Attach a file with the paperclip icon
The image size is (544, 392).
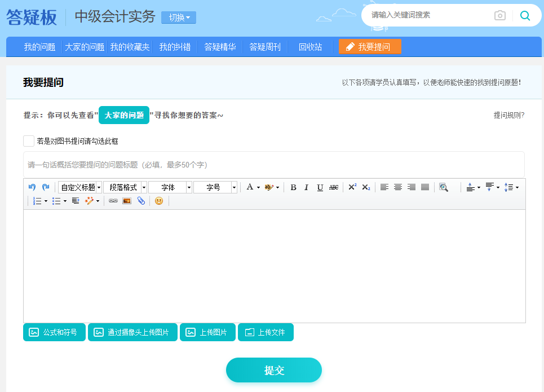click(141, 201)
